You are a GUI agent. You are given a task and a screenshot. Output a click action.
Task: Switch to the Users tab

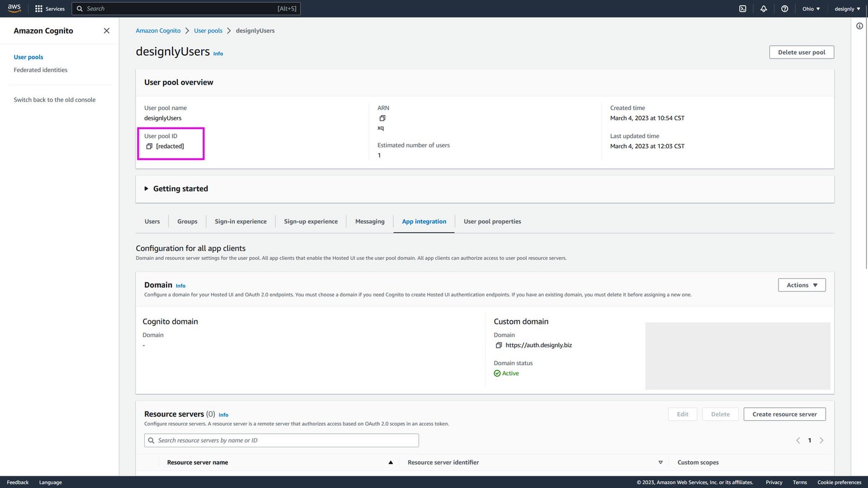click(x=152, y=221)
